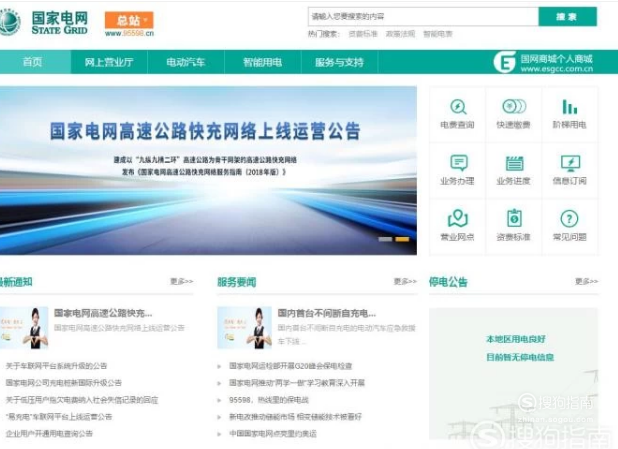This screenshot has width=618, height=449.
Task: Open the 业务办理 chat icon
Action: (458, 163)
